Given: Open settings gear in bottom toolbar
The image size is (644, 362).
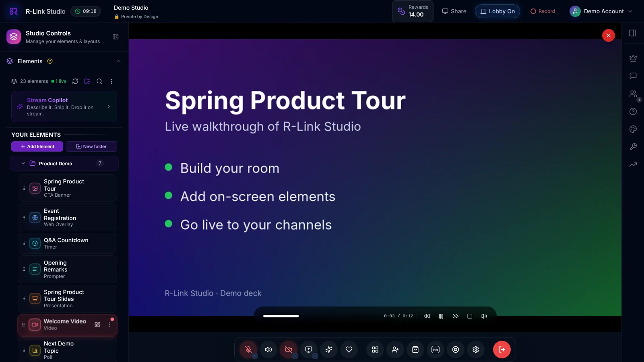Looking at the screenshot, I should point(476,350).
